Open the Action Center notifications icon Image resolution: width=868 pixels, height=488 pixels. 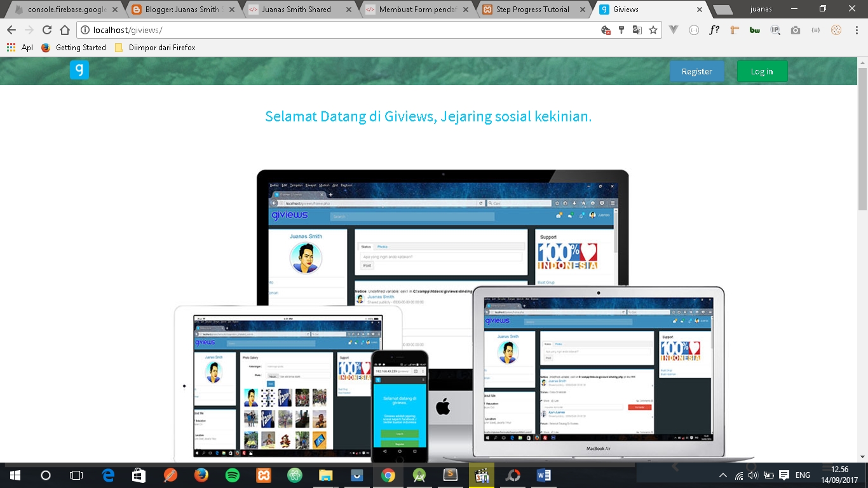pyautogui.click(x=784, y=475)
